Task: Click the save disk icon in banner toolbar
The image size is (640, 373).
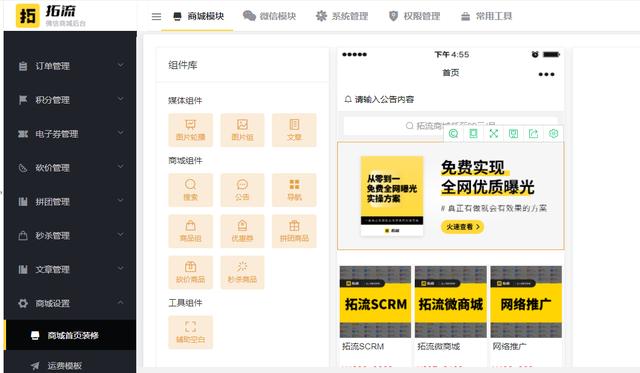Action: pos(513,133)
